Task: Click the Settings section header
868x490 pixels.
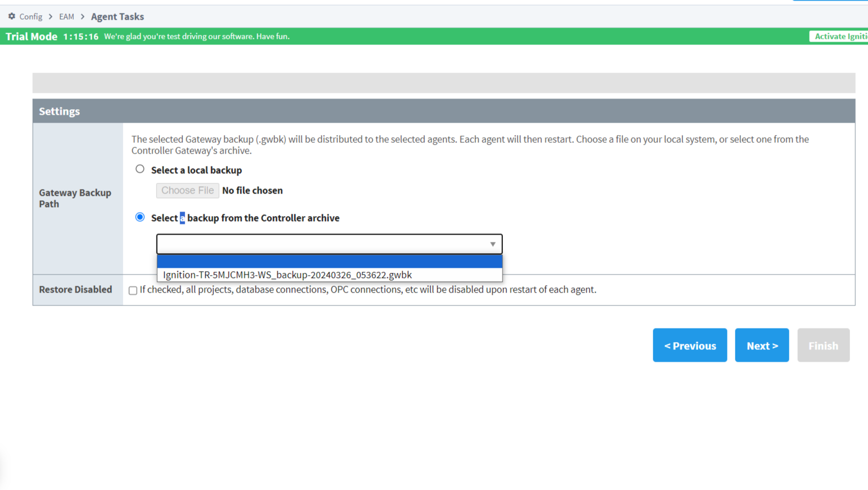Action: pos(444,111)
